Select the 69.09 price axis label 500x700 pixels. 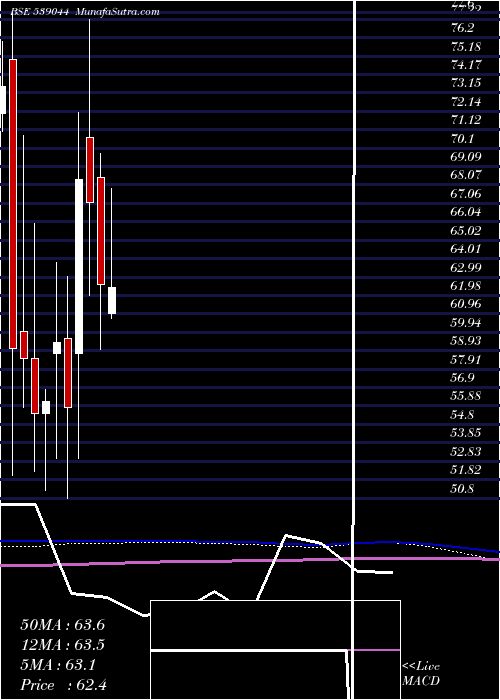point(467,157)
